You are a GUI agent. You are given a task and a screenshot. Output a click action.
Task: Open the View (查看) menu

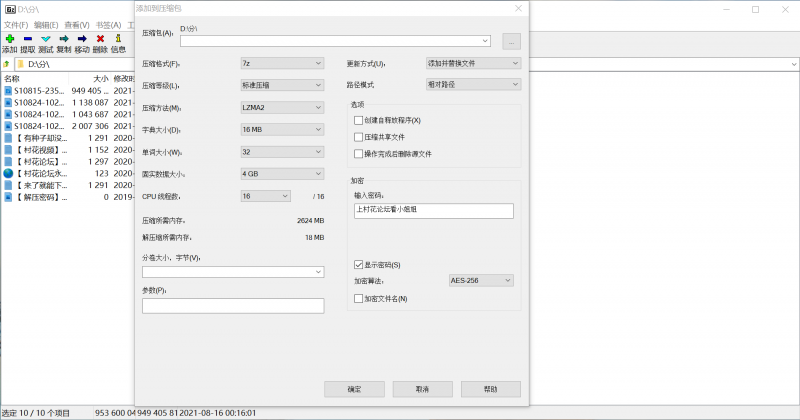click(x=74, y=24)
